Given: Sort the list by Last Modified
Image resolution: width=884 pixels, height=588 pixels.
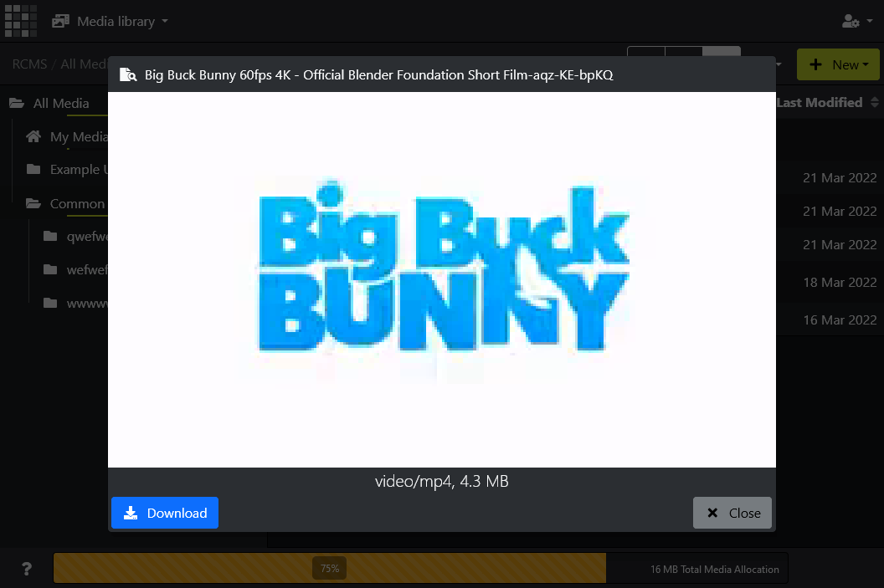Looking at the screenshot, I should pyautogui.click(x=828, y=103).
